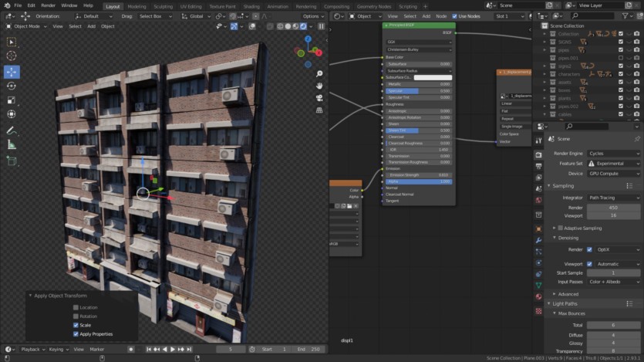Click the play animation button
This screenshot has height=362, width=644.
coord(173,349)
